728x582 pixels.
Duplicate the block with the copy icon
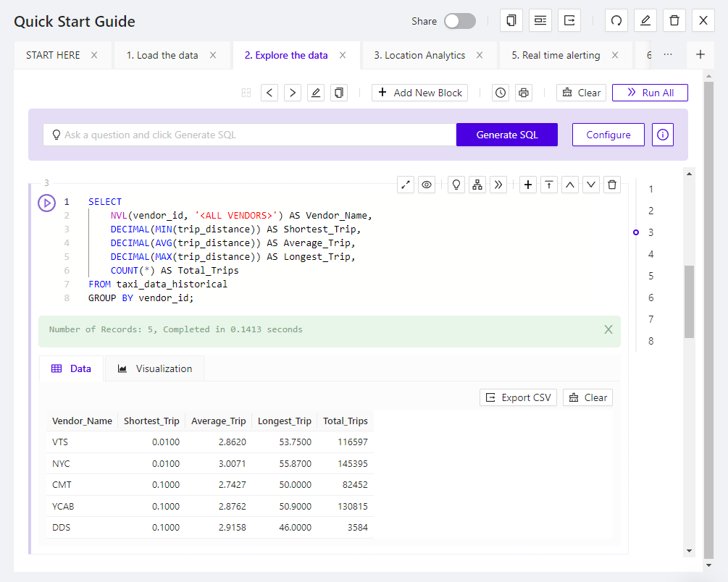coord(338,93)
